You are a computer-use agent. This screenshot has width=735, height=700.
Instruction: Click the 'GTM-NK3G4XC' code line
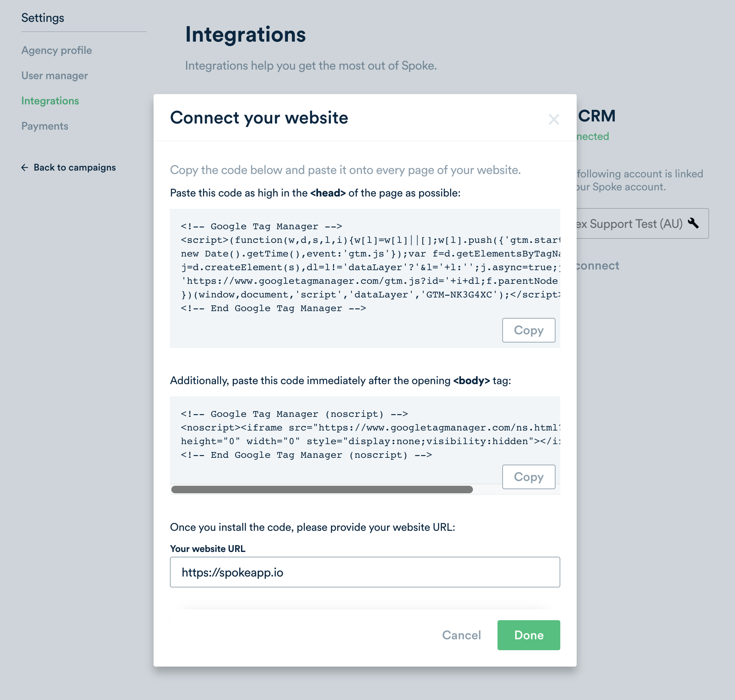(x=370, y=295)
